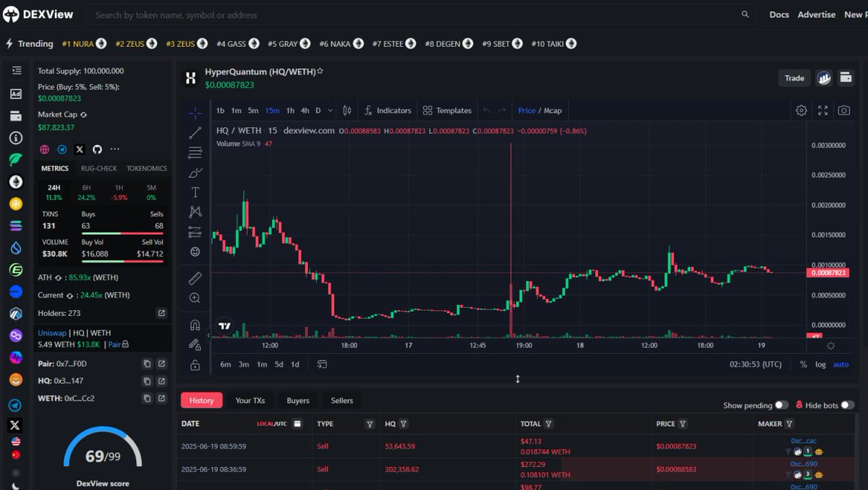Open the Sellers tab

pos(342,400)
